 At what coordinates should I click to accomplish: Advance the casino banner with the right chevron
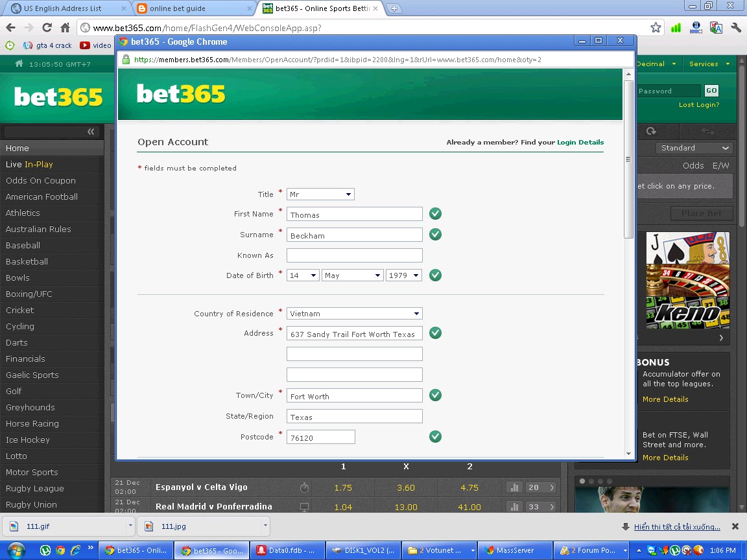point(721,338)
